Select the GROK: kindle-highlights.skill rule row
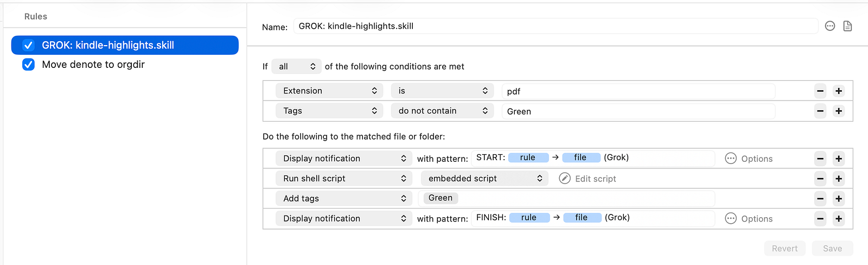The image size is (868, 265). click(x=125, y=45)
